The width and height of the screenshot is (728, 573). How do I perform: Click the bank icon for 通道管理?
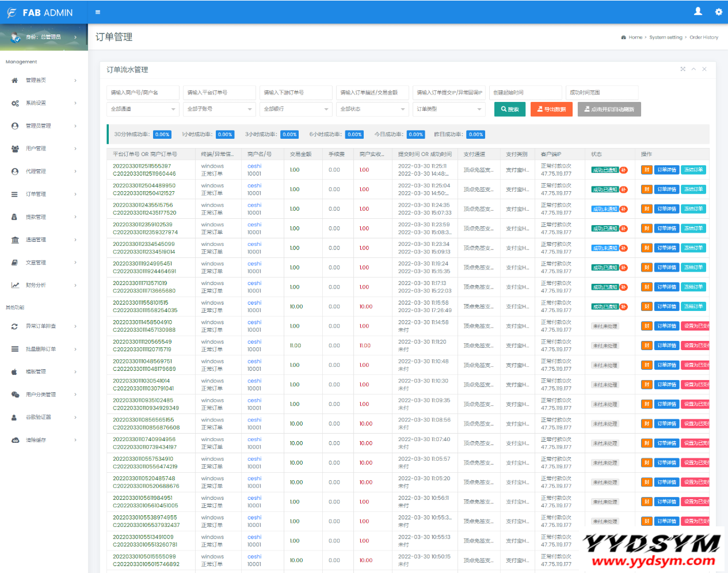click(15, 240)
